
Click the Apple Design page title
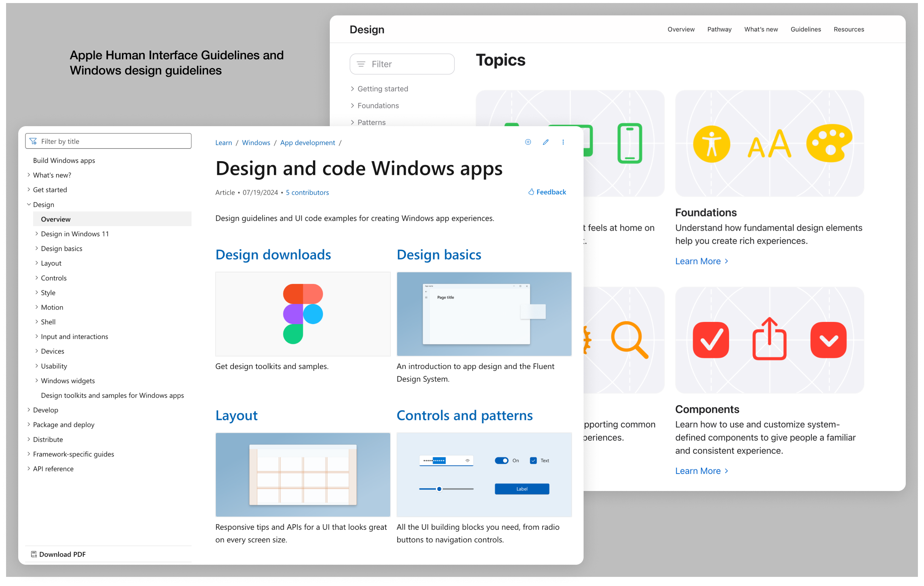click(367, 30)
